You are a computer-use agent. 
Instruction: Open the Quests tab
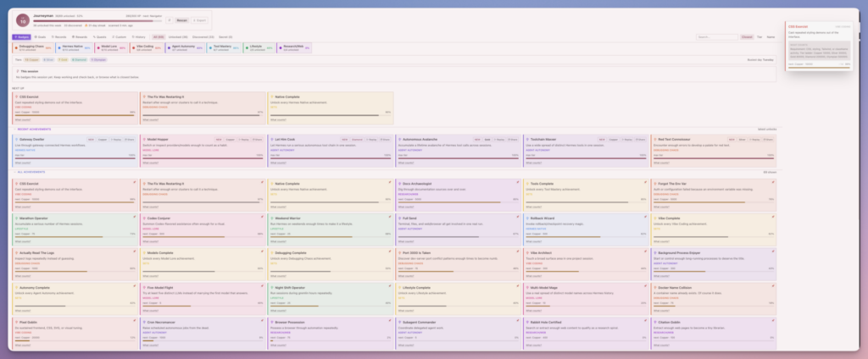100,37
